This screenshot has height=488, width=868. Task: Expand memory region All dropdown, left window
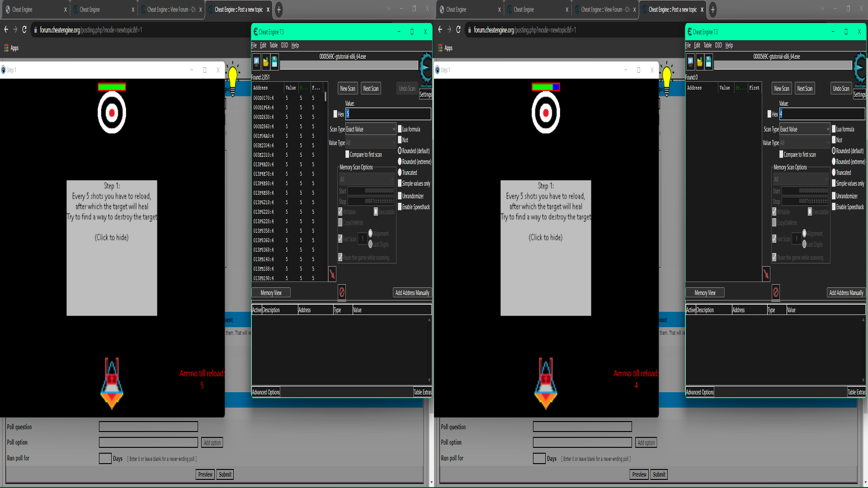[x=367, y=179]
